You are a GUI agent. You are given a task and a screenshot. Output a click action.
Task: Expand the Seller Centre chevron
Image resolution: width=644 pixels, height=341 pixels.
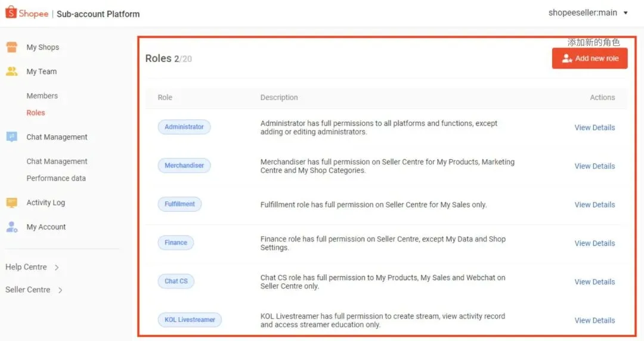pyautogui.click(x=60, y=290)
